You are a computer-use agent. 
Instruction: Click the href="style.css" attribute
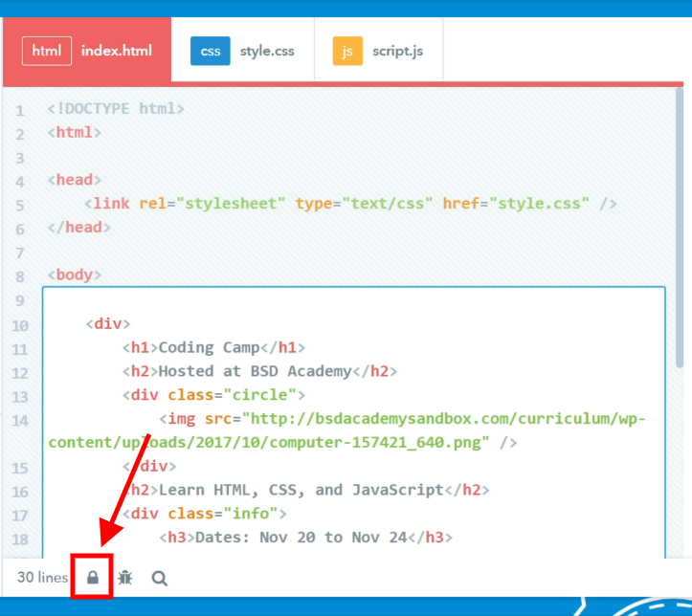516,204
